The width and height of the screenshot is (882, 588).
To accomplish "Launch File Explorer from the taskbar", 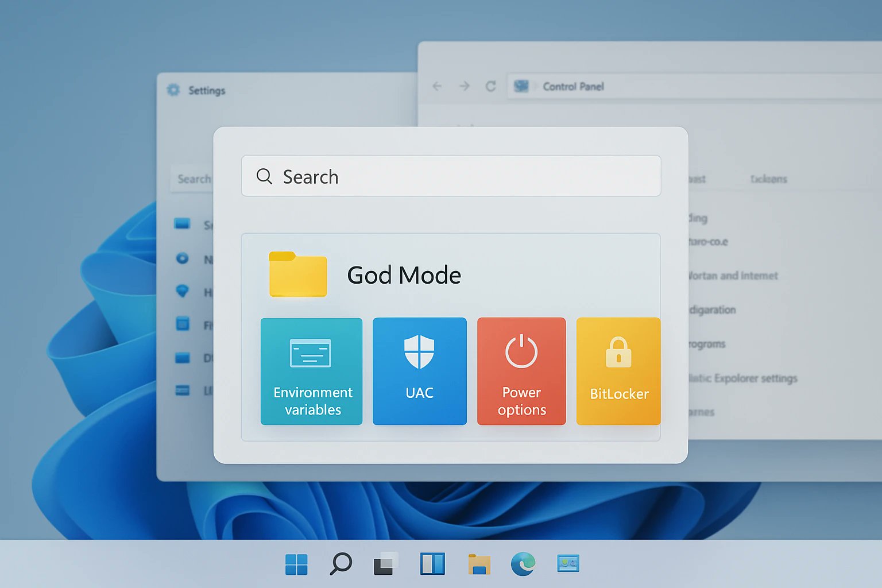I will 479,564.
